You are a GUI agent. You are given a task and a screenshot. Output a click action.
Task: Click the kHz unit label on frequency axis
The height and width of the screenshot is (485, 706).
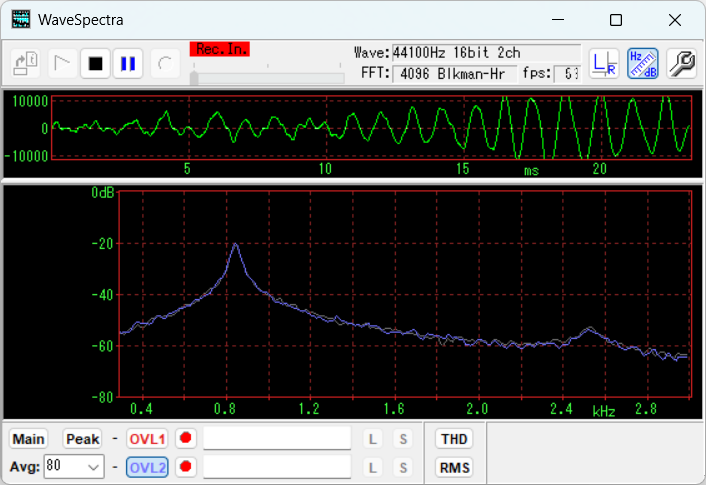pos(604,411)
